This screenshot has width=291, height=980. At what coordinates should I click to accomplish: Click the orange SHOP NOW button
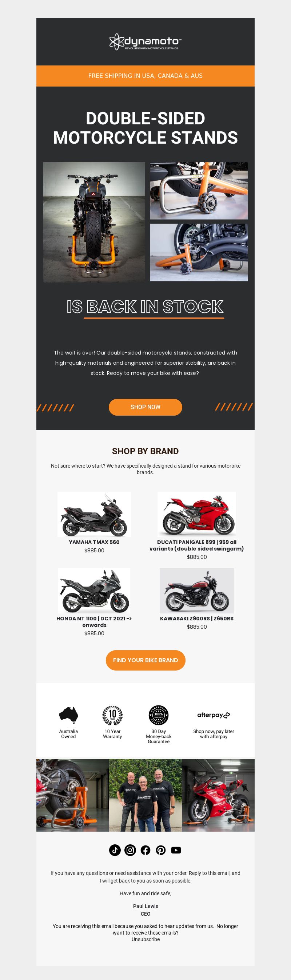[145, 407]
